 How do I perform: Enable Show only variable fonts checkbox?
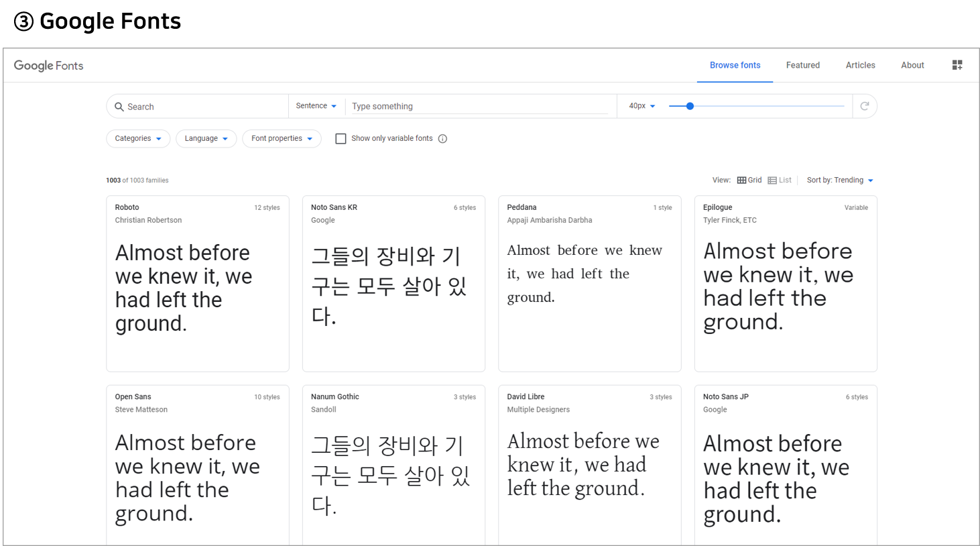tap(341, 139)
